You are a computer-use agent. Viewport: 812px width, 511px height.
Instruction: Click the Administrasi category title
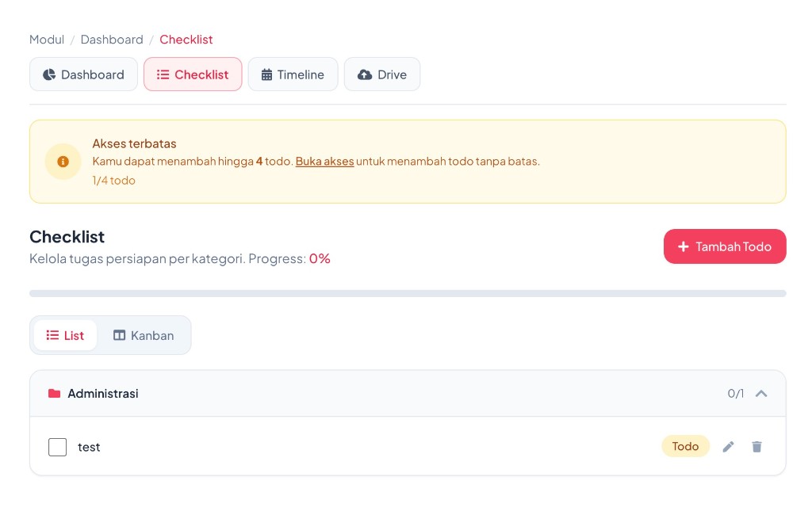[x=103, y=394]
